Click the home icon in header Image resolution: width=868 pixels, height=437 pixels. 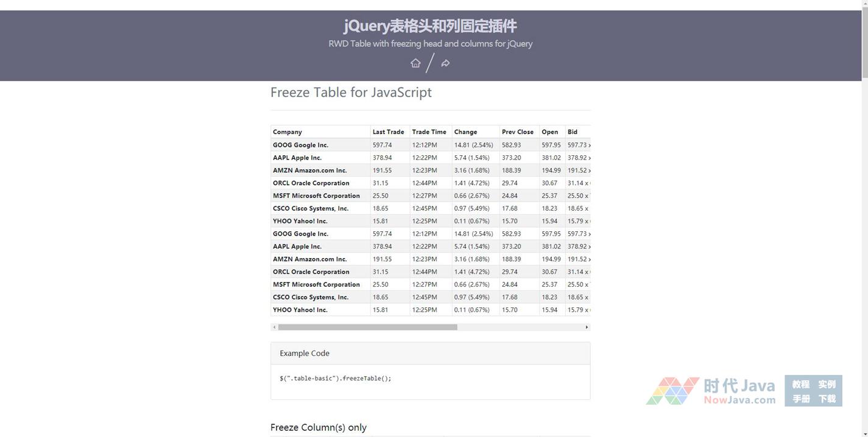click(x=415, y=63)
